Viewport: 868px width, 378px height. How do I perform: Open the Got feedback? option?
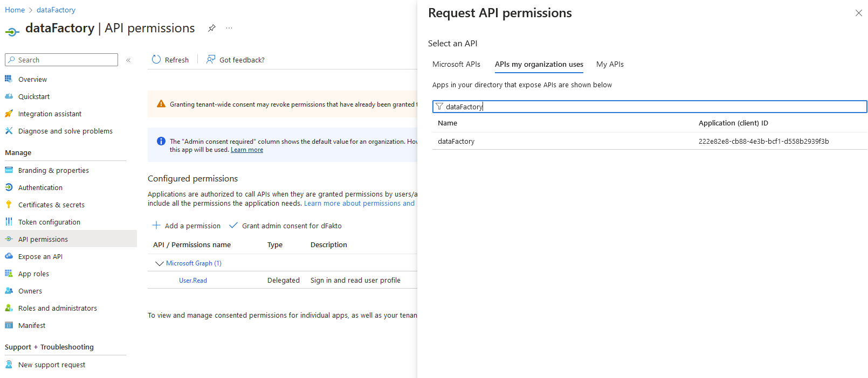tap(236, 60)
